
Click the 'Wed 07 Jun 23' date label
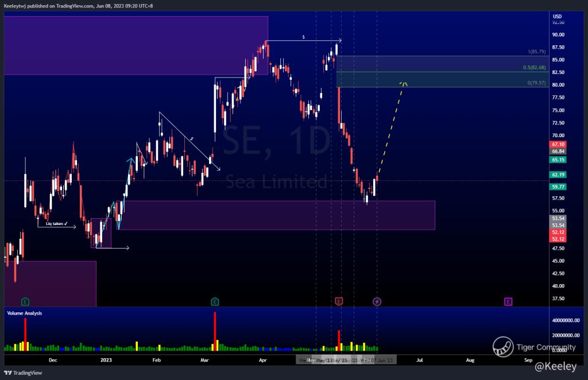[377, 360]
